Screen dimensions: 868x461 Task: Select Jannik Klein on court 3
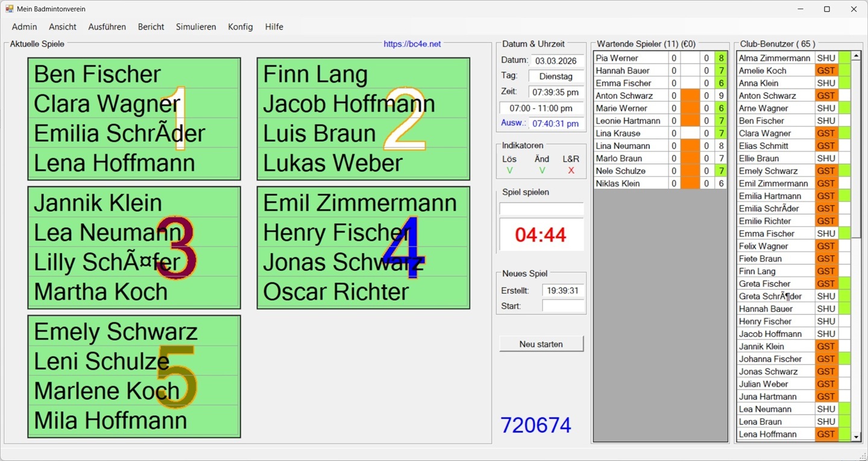tap(134, 203)
